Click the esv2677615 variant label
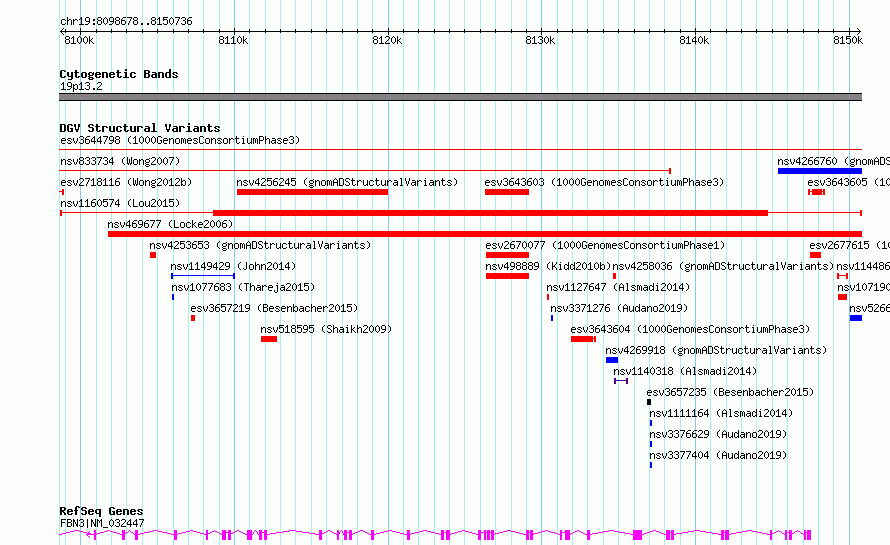 pos(849,245)
